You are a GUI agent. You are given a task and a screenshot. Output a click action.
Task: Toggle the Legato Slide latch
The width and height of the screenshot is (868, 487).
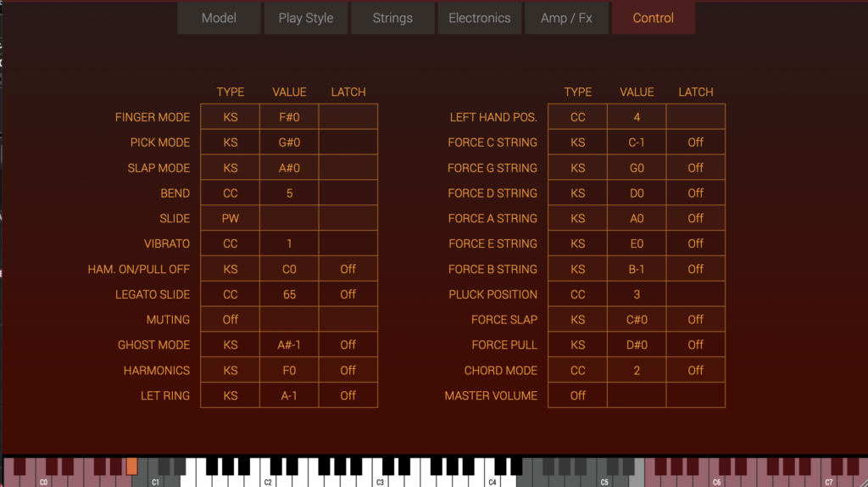tap(348, 294)
